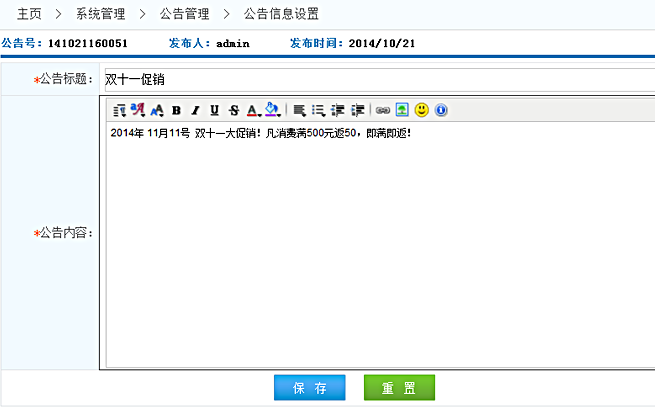Open the editor about info icon

coord(441,110)
